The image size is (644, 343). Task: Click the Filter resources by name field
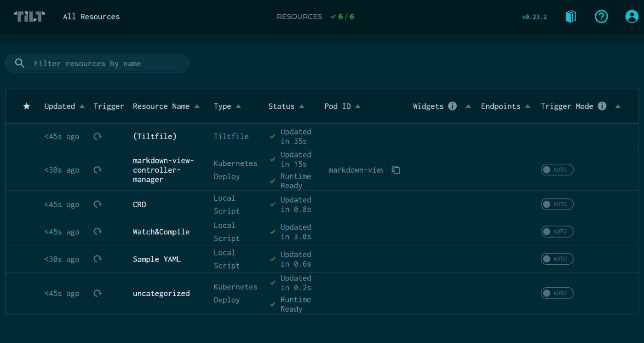(x=97, y=63)
